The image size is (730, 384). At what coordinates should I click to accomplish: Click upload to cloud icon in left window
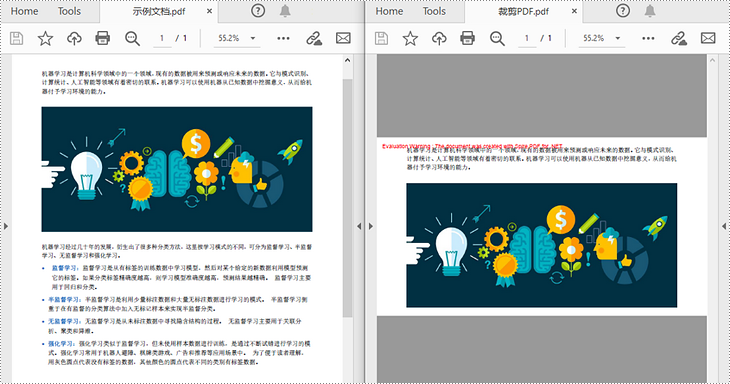pyautogui.click(x=74, y=38)
